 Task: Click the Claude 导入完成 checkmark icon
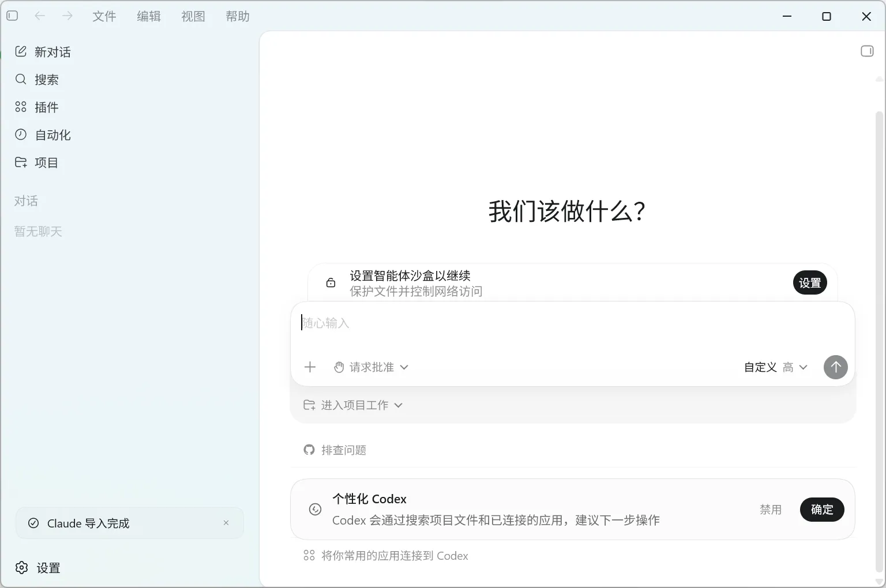click(33, 523)
